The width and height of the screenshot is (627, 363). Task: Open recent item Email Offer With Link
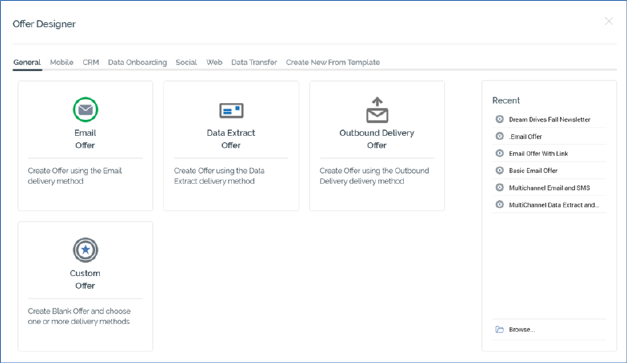538,154
